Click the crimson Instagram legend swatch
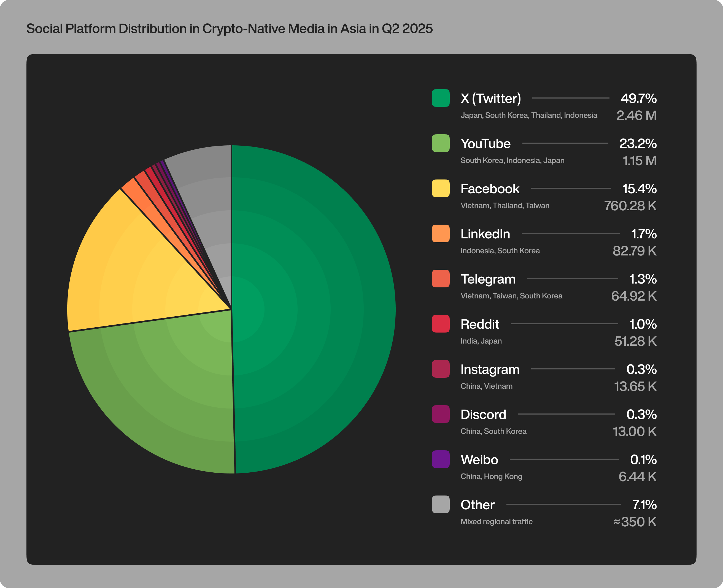 click(441, 369)
